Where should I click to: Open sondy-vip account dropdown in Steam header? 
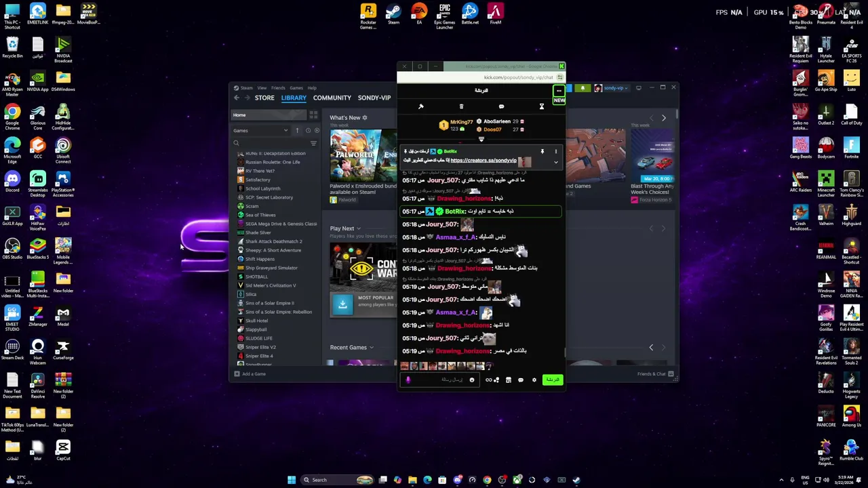click(x=612, y=88)
